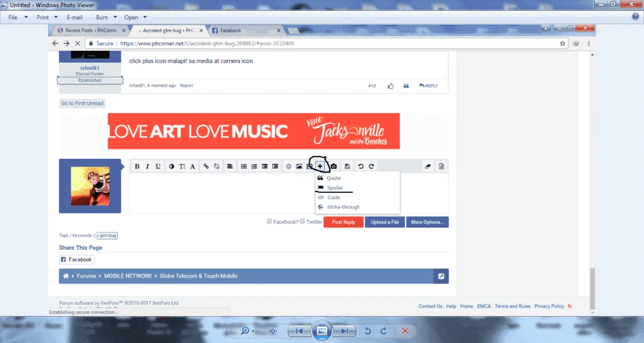644x343 pixels.
Task: Open the smilies picker
Action: click(x=289, y=167)
